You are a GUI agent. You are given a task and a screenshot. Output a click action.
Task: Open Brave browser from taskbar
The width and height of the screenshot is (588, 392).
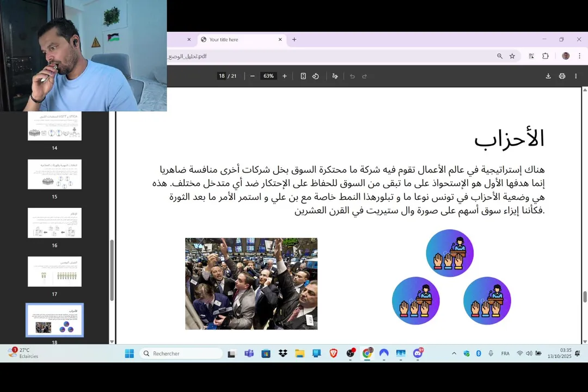click(333, 353)
